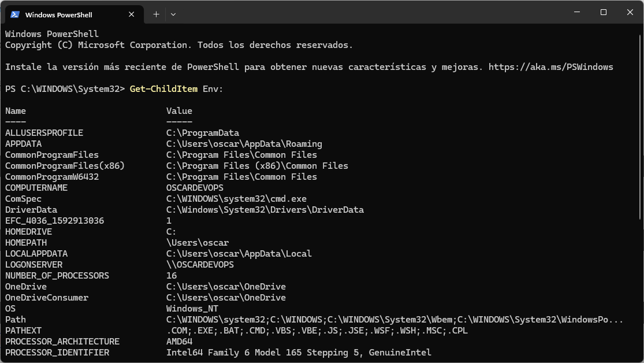The width and height of the screenshot is (644, 363).
Task: Select the APPDATA variable name
Action: pyautogui.click(x=24, y=144)
